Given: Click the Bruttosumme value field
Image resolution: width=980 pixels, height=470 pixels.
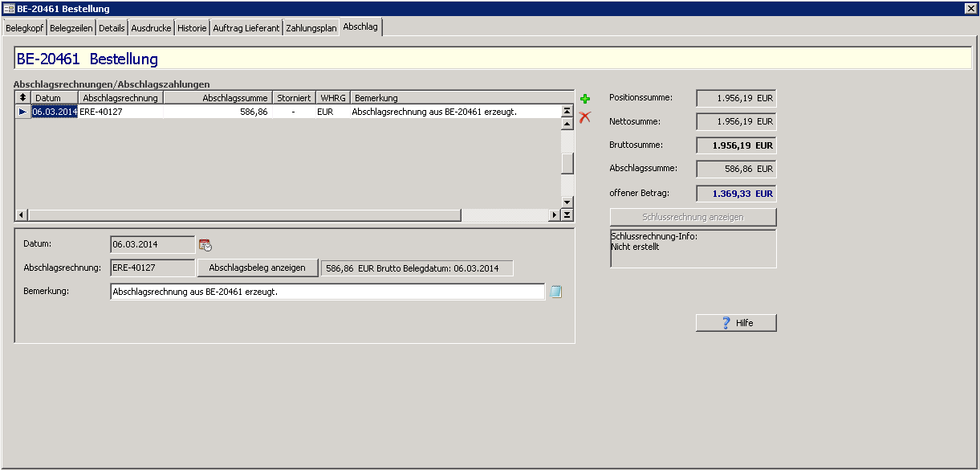Looking at the screenshot, I should (736, 145).
